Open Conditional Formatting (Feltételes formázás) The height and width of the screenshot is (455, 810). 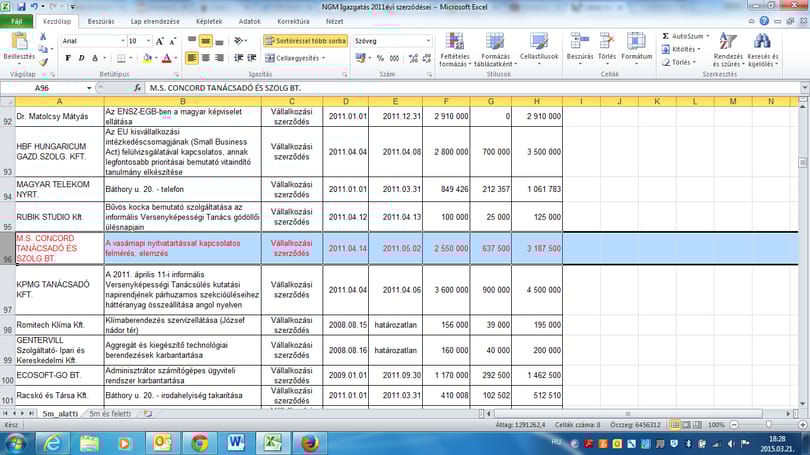pyautogui.click(x=455, y=50)
